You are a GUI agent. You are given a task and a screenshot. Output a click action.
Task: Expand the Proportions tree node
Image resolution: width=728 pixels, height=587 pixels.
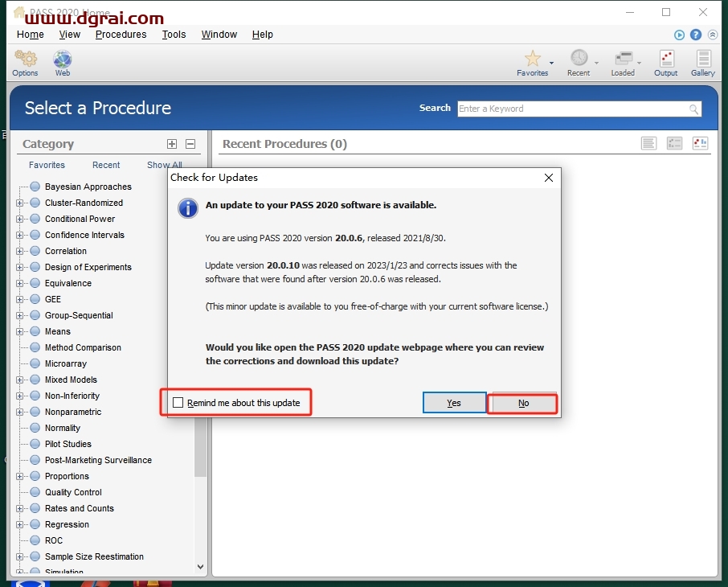click(19, 476)
